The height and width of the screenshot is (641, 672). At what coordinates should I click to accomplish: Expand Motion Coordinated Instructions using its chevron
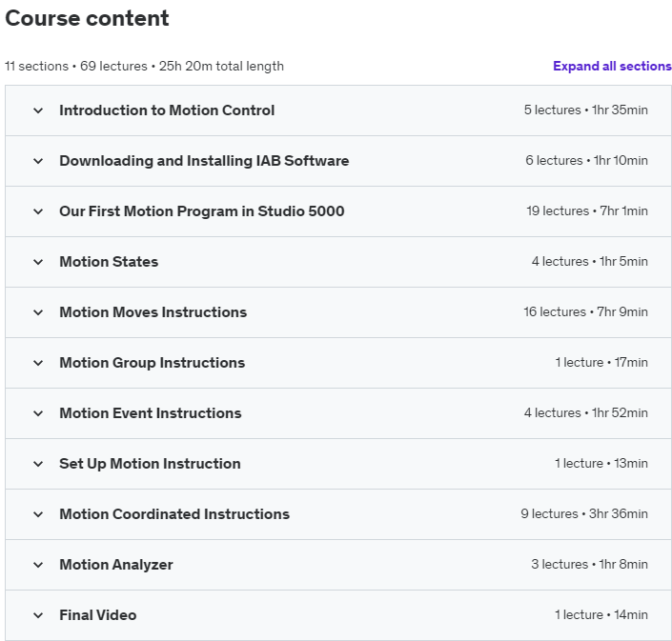point(38,514)
